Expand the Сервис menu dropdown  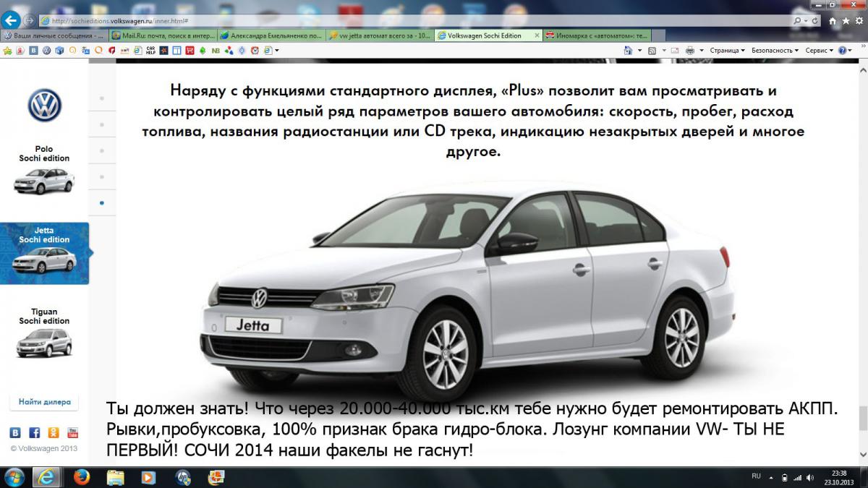[819, 51]
